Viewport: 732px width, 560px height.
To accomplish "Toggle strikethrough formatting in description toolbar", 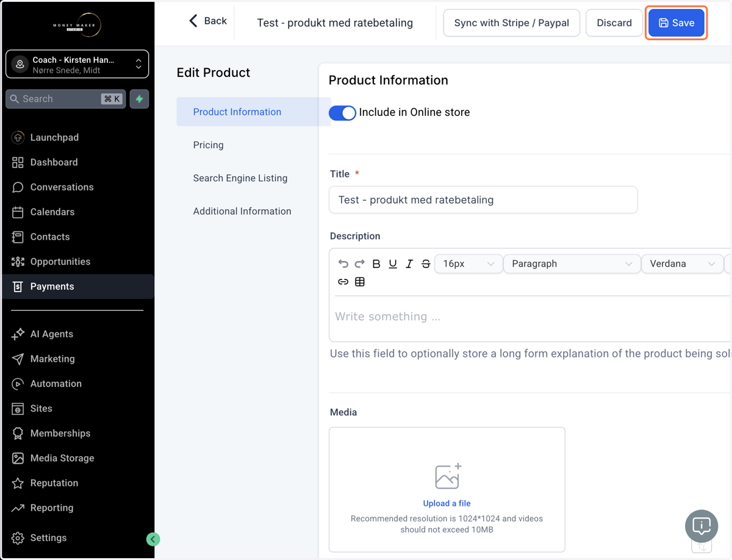I will click(x=426, y=264).
